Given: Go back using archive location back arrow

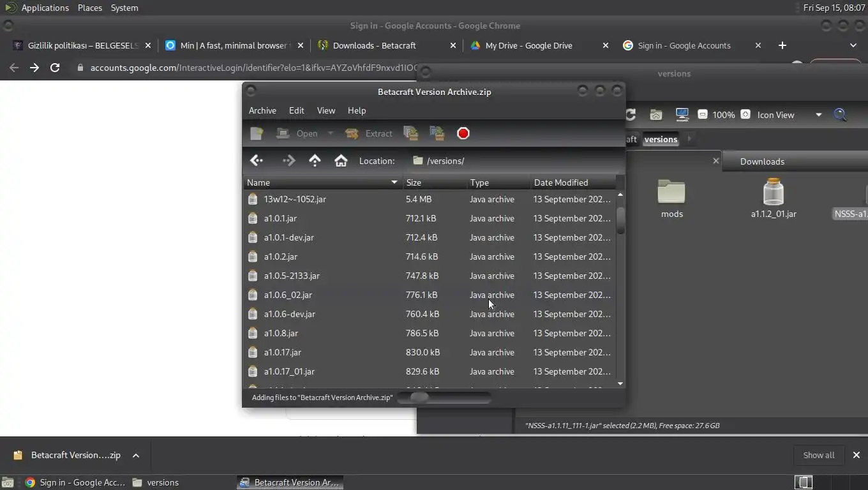Looking at the screenshot, I should (x=257, y=161).
